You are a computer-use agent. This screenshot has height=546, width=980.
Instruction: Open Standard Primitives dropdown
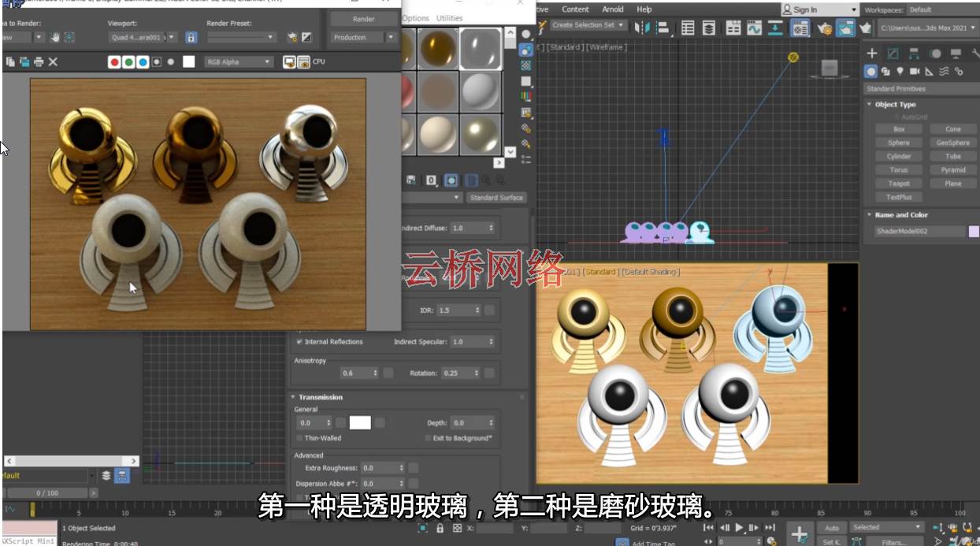(x=920, y=89)
